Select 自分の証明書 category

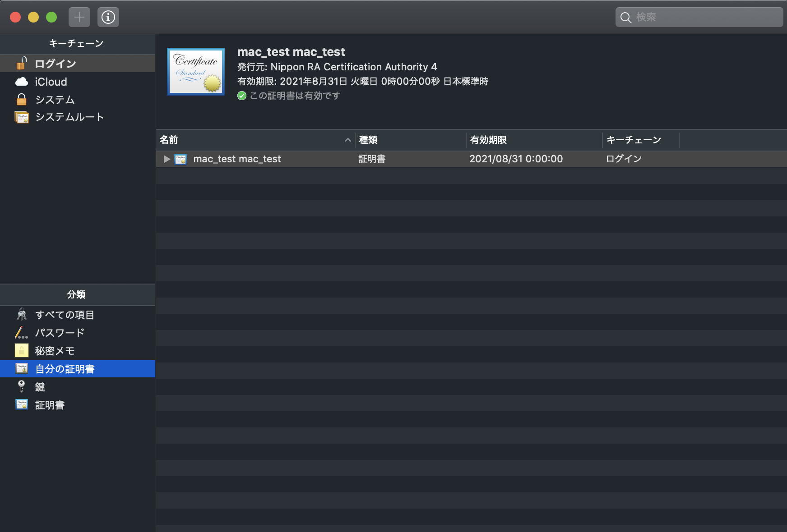(65, 369)
